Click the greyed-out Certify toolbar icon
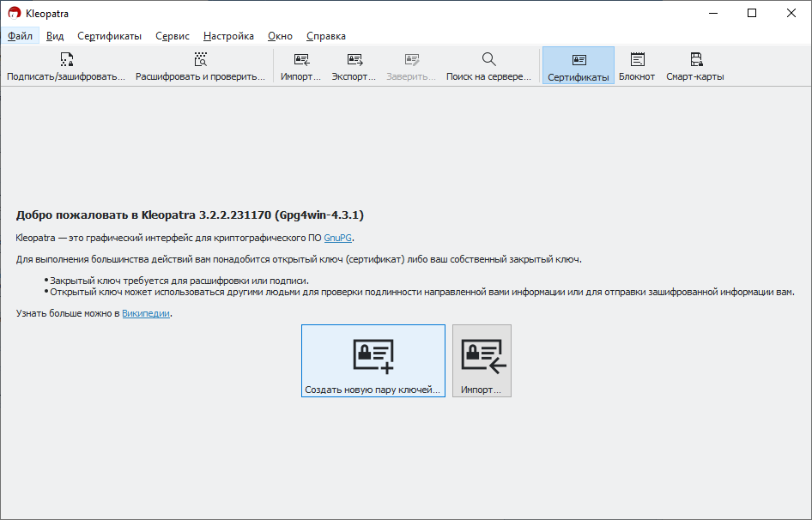812x520 pixels. [411, 66]
